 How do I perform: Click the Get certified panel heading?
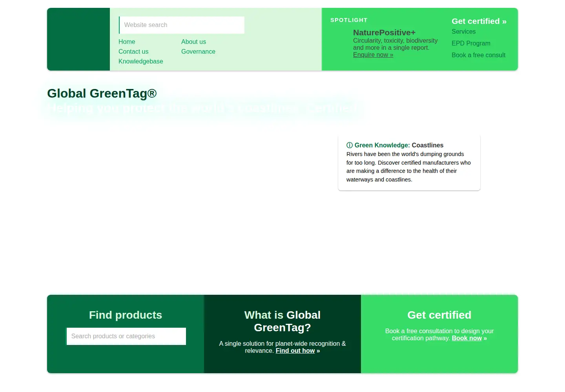(x=439, y=315)
